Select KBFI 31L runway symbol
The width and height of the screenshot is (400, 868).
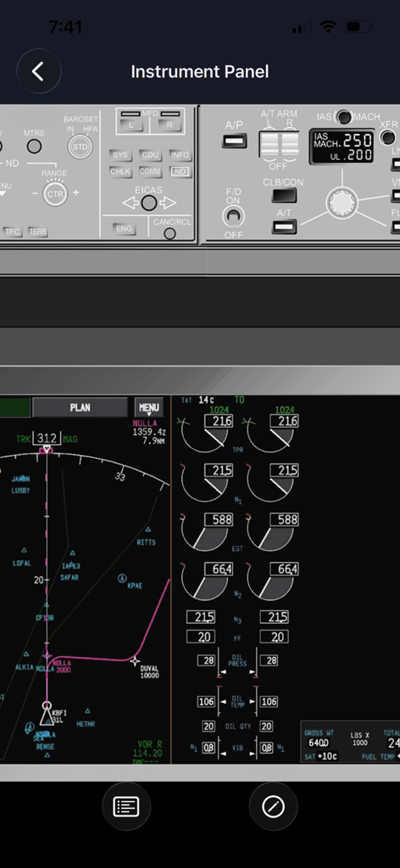(x=47, y=714)
